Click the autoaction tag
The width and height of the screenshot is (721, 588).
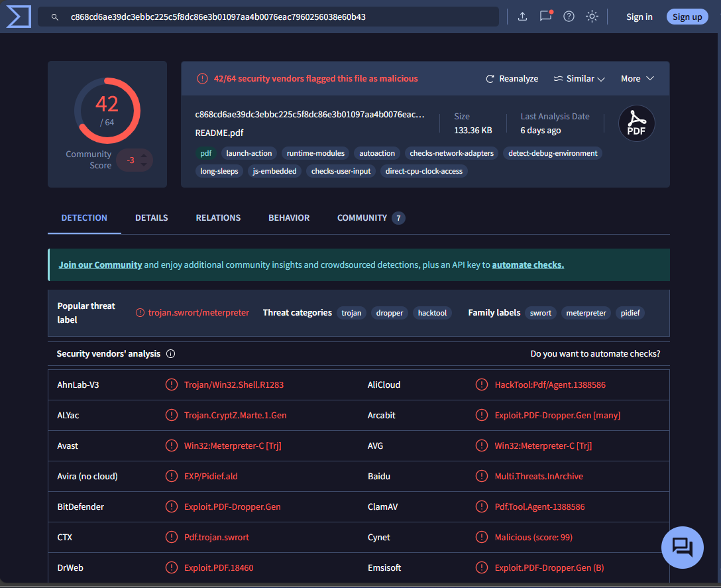(x=377, y=153)
